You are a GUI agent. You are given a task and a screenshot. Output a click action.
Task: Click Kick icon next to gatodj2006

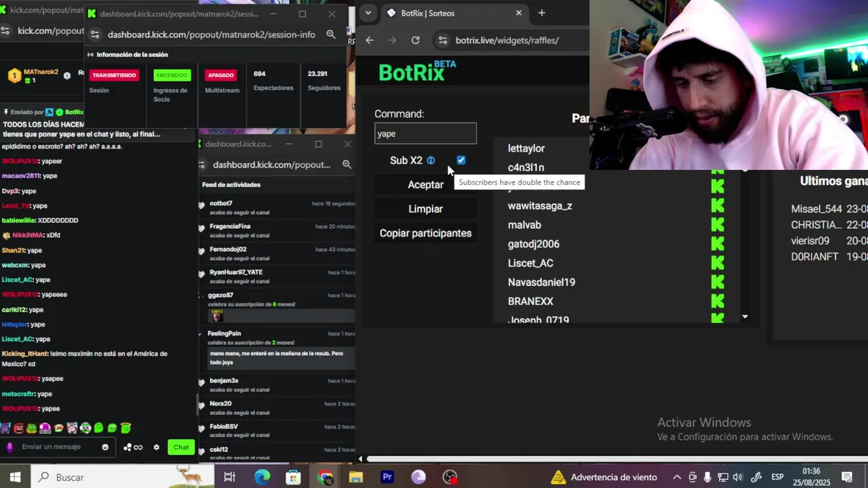coord(717,243)
